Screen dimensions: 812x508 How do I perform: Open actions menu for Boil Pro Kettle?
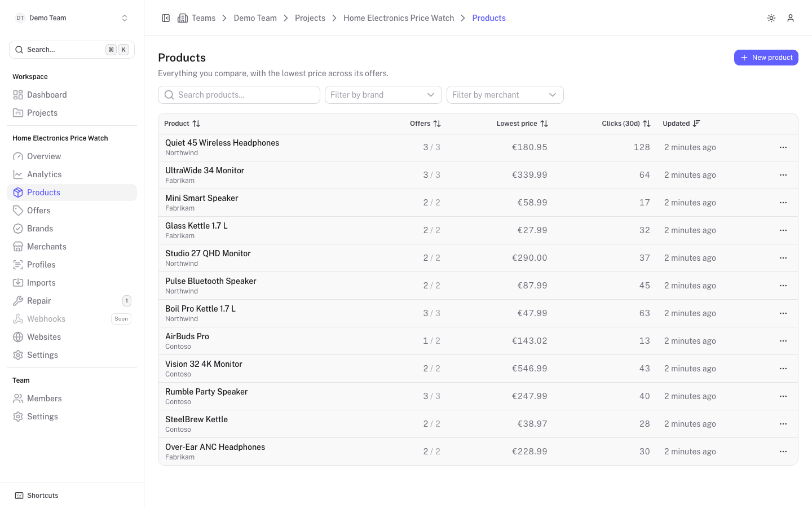tap(783, 313)
